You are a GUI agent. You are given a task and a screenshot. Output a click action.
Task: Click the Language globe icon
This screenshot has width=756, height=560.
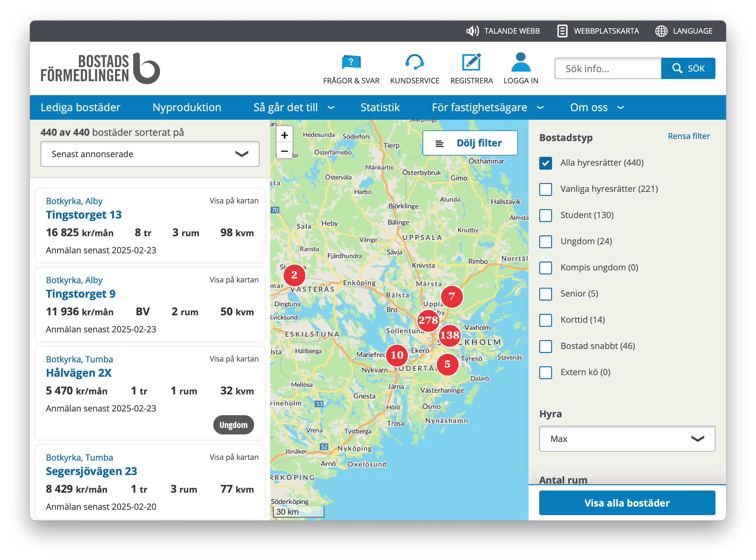pos(661,31)
